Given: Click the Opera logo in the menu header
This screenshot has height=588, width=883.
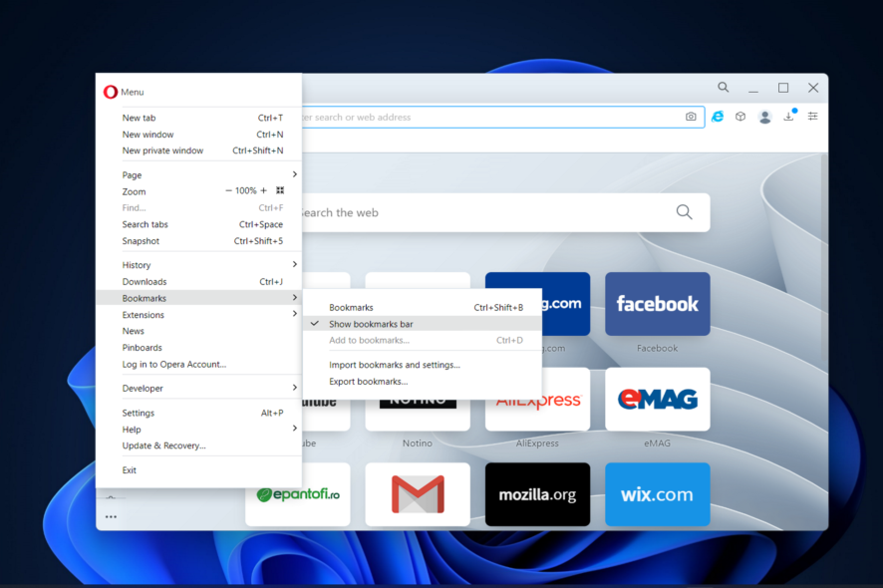Looking at the screenshot, I should [x=111, y=92].
